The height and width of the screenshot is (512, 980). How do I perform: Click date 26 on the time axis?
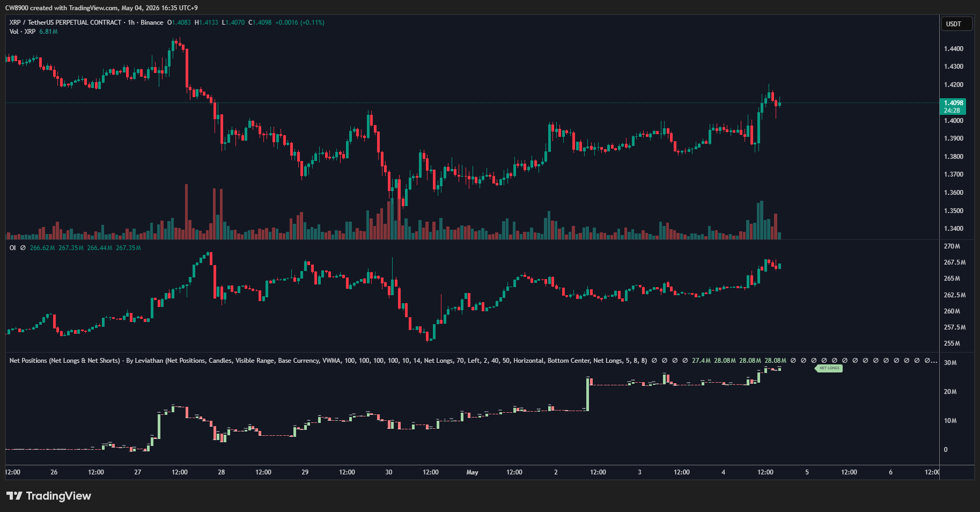[x=54, y=472]
